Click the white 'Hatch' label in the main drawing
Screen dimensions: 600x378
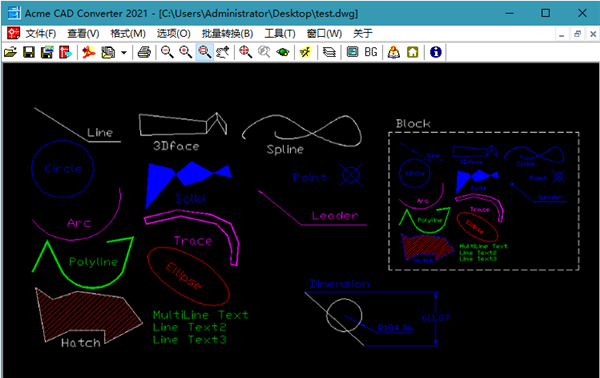pyautogui.click(x=81, y=342)
